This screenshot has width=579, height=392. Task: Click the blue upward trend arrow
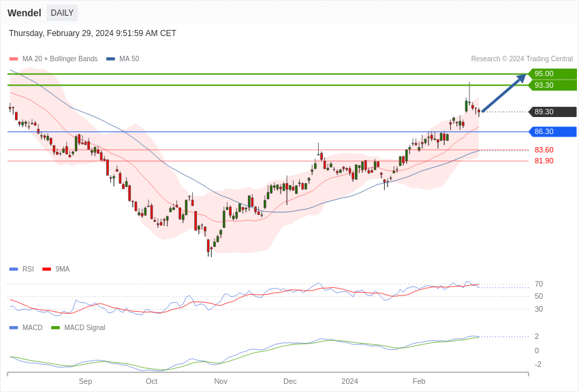click(504, 93)
